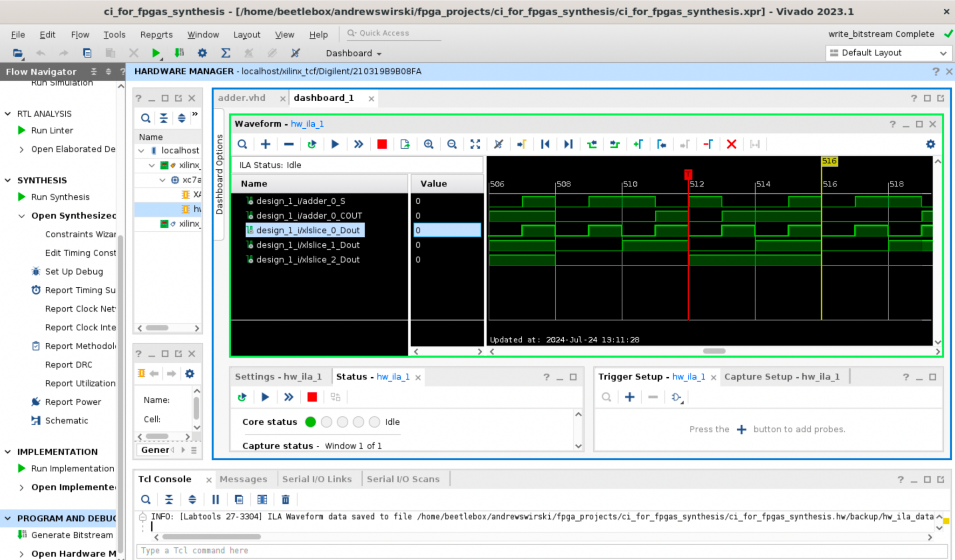Expand Open Implemented Design
This screenshot has width=955, height=560.
pyautogui.click(x=21, y=487)
